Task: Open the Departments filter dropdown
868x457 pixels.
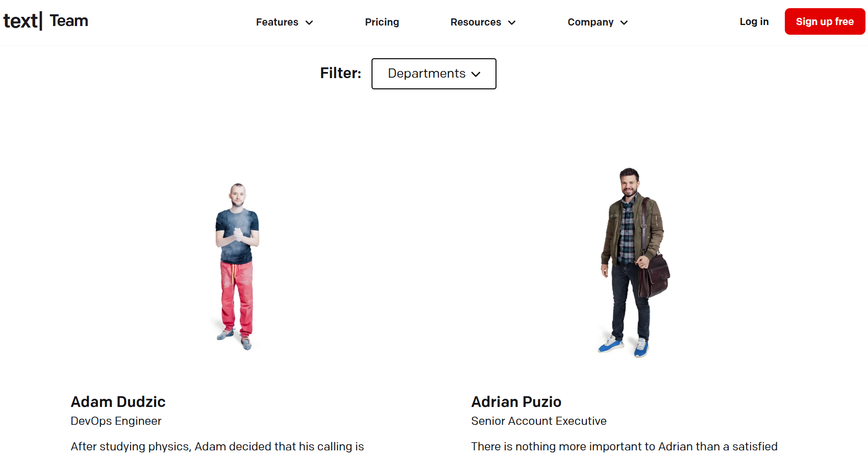Action: click(433, 74)
